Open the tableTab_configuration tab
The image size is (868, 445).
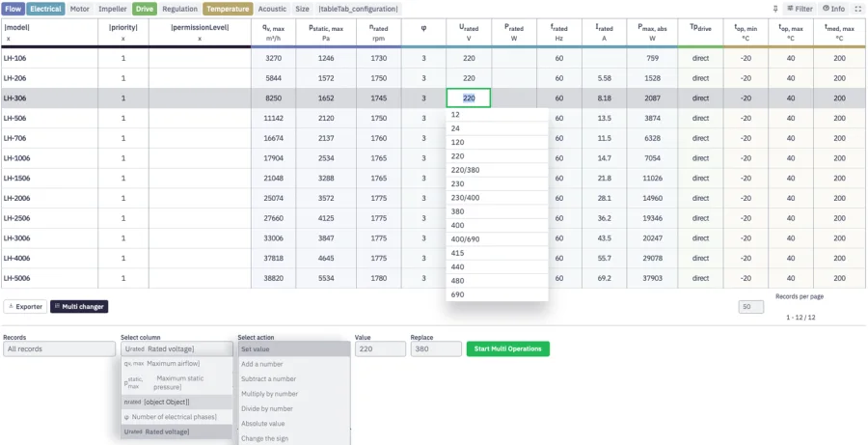[x=358, y=9]
